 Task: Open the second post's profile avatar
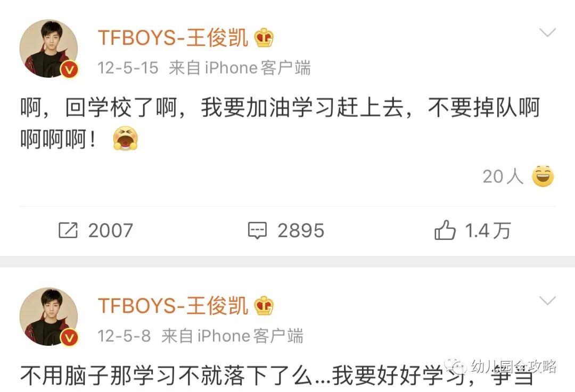click(49, 317)
